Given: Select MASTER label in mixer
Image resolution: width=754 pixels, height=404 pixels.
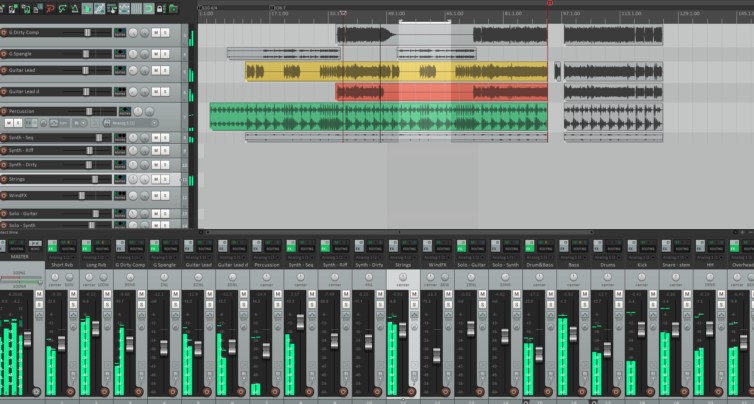Looking at the screenshot, I should coord(20,257).
